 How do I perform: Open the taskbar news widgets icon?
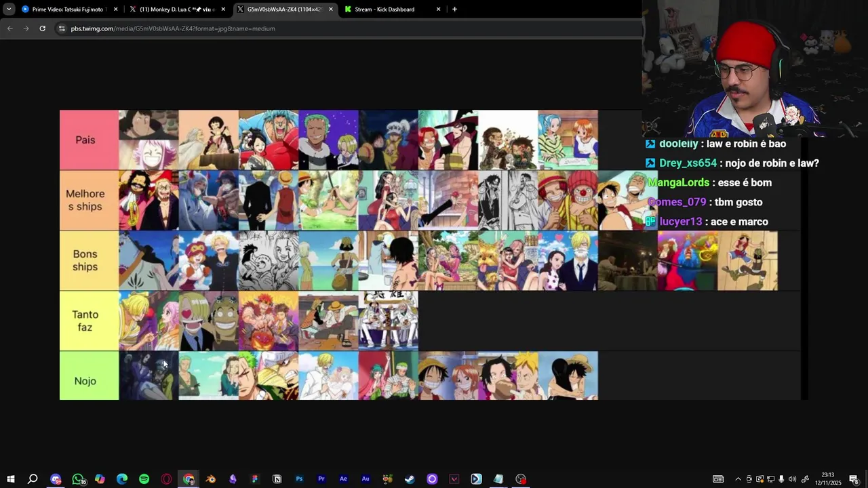(718, 479)
